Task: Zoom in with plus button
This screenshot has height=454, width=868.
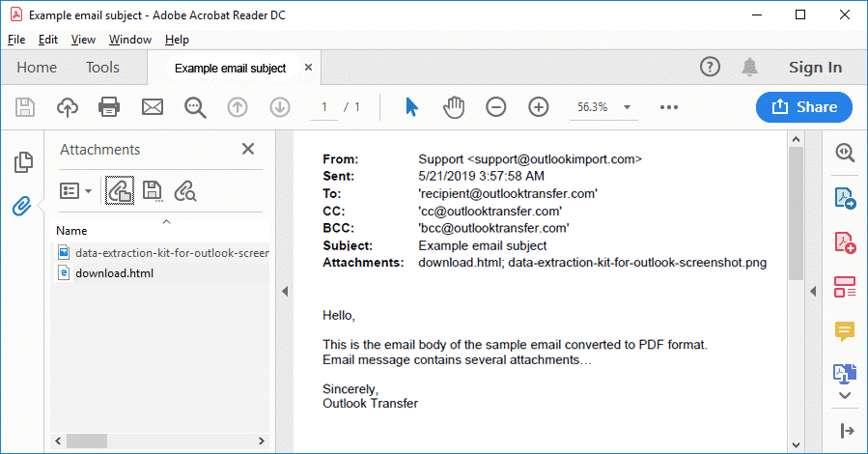Action: tap(539, 107)
